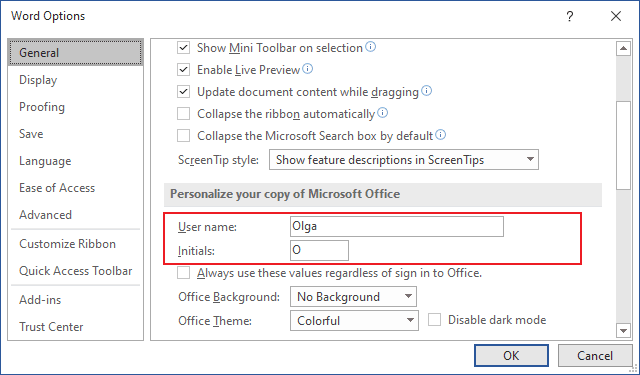Viewport: 640px width, 375px height.
Task: Open the Advanced category
Action: [x=76, y=215]
